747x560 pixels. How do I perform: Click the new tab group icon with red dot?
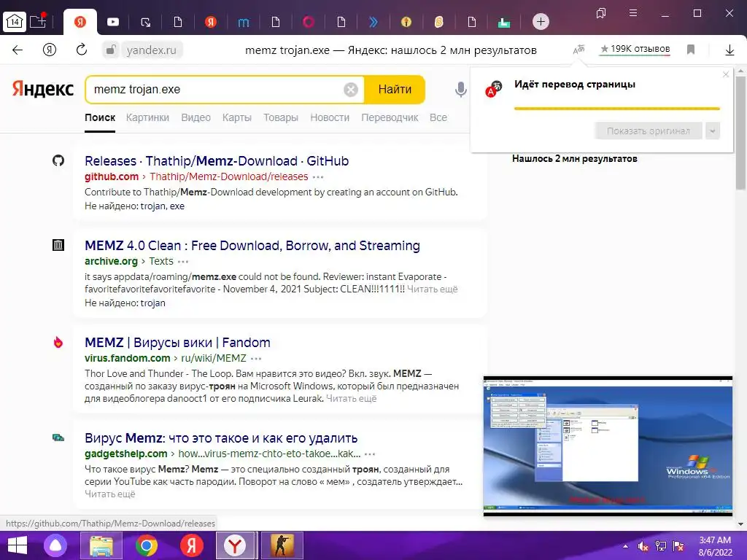(x=38, y=21)
